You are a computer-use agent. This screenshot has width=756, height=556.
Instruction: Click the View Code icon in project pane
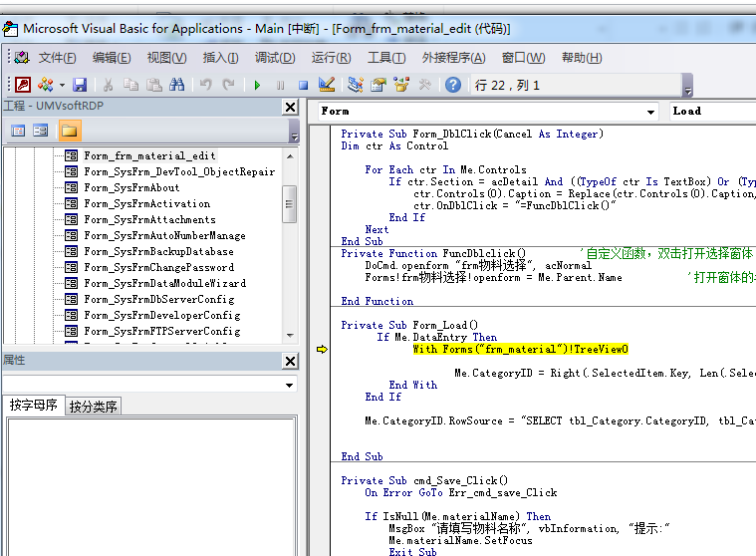pos(18,131)
